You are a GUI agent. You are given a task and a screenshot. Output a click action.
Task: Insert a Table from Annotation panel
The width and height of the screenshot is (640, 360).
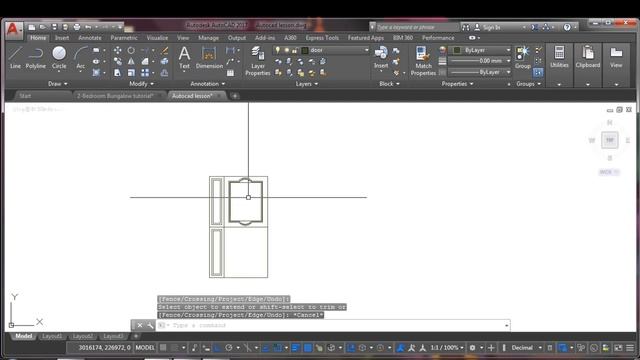(x=231, y=73)
